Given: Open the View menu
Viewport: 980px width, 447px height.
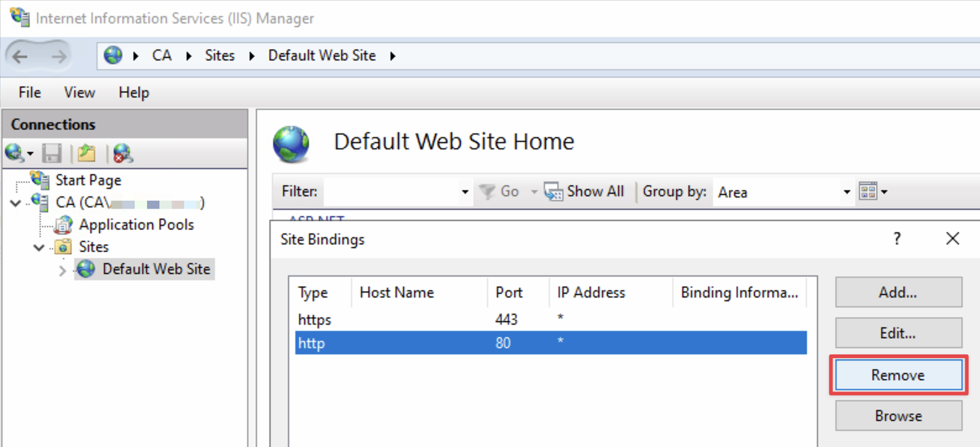Looking at the screenshot, I should (79, 93).
